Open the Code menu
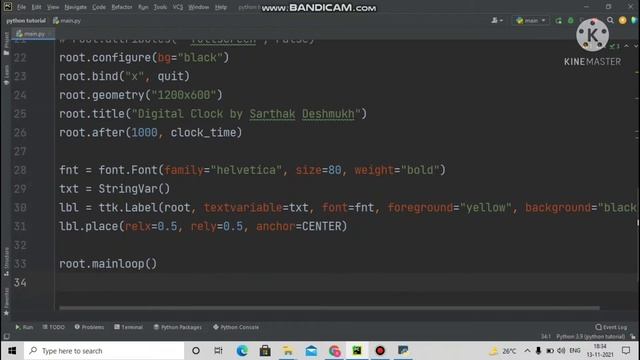 click(99, 7)
